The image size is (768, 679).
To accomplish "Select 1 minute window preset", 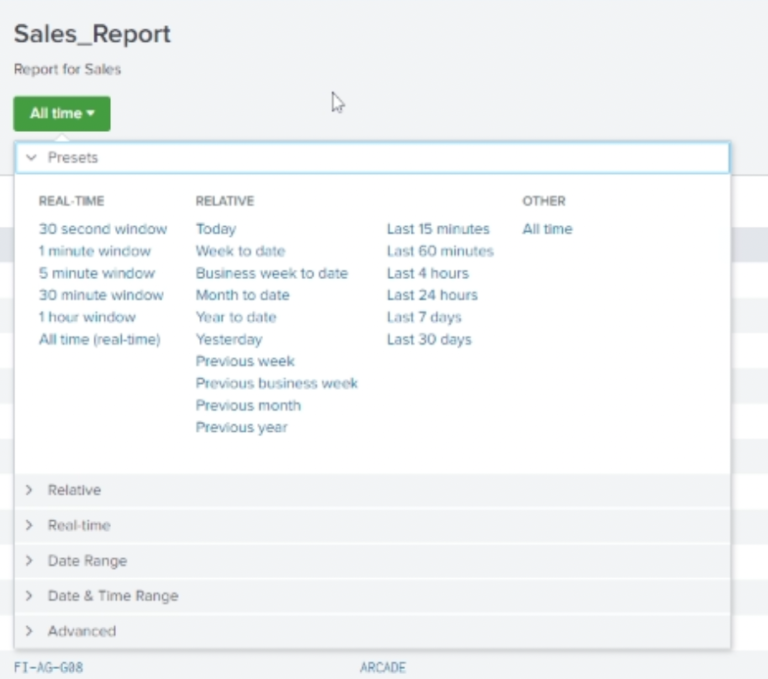I will 95,251.
